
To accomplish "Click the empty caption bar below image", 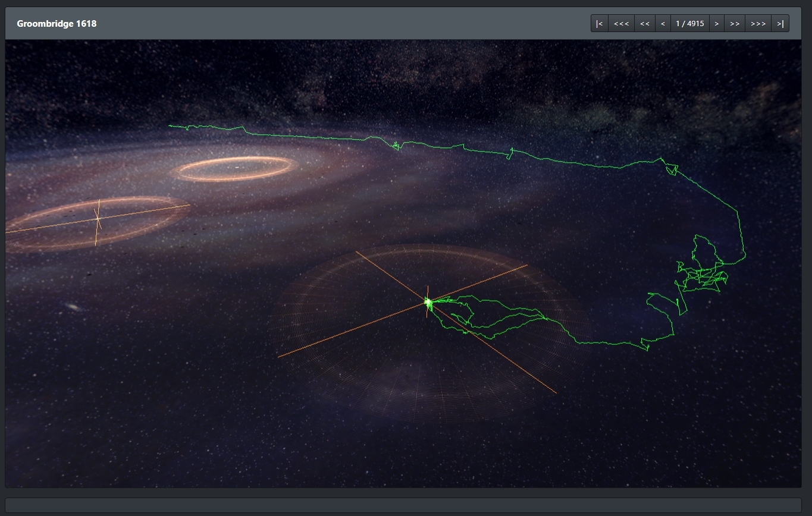I will point(403,505).
